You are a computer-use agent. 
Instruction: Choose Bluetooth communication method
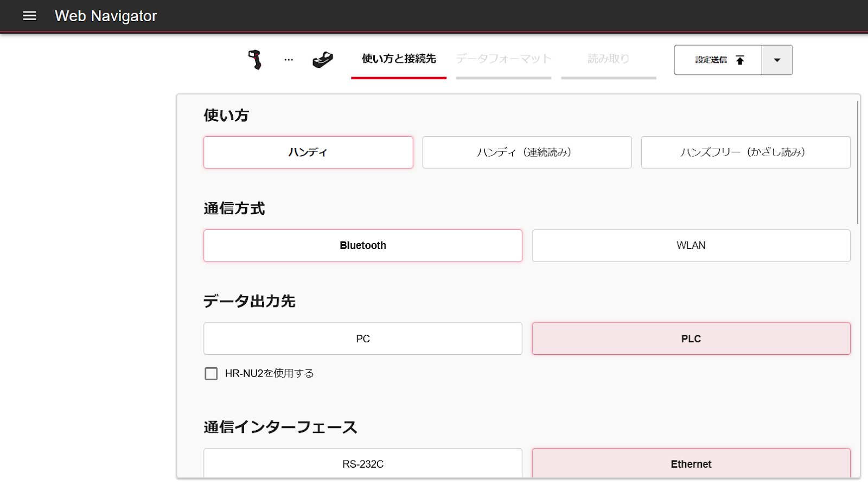[363, 246]
